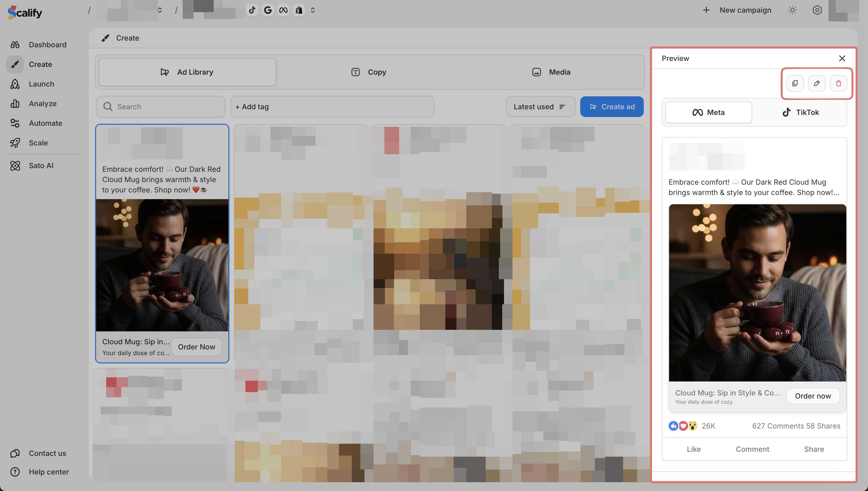Click the Shopify platform icon in header
868x491 pixels.
point(299,10)
